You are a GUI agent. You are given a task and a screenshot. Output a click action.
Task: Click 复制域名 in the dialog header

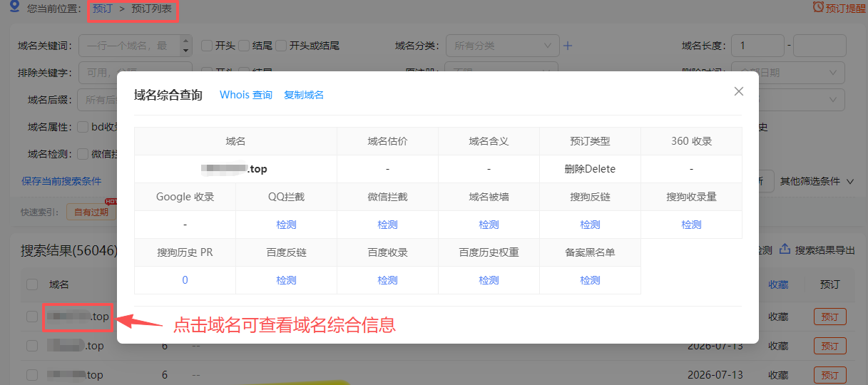(x=304, y=95)
